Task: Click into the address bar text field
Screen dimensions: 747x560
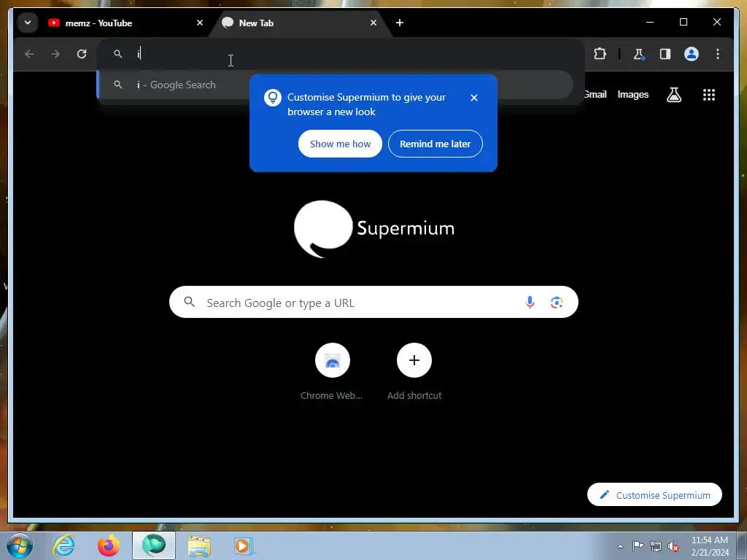Action: 340,54
